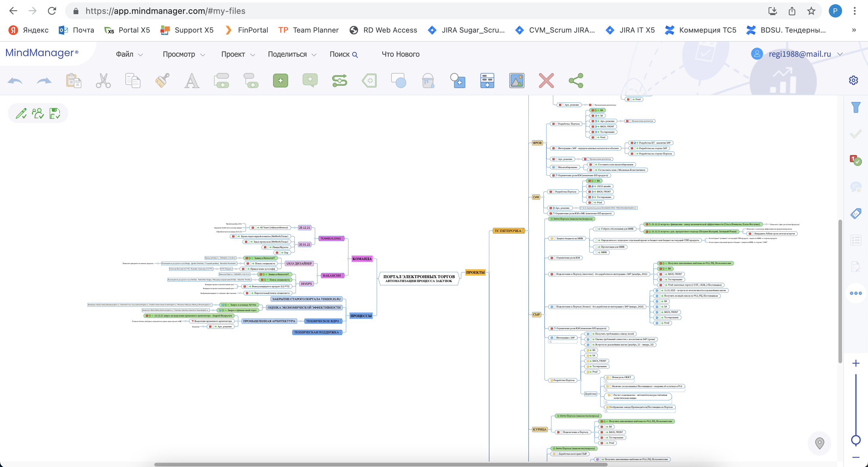Insert a relationship arrow using toolbar
Image resolution: width=868 pixels, height=467 pixels.
[x=339, y=81]
